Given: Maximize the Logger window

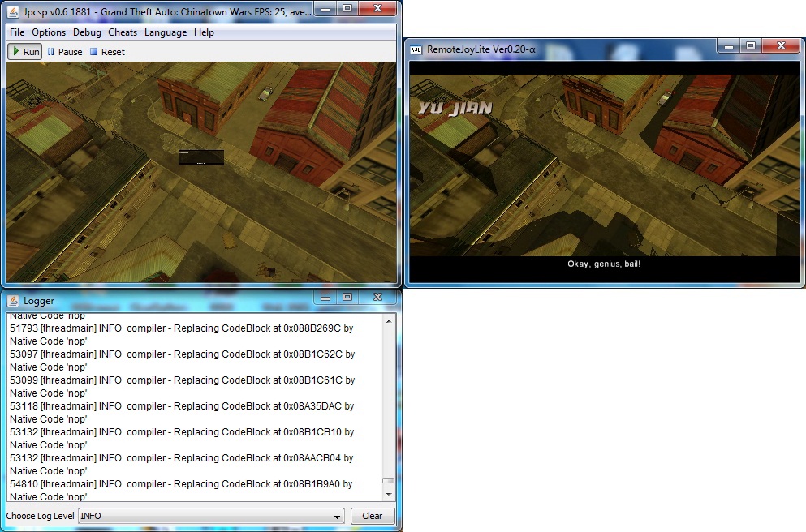Looking at the screenshot, I should coord(347,298).
